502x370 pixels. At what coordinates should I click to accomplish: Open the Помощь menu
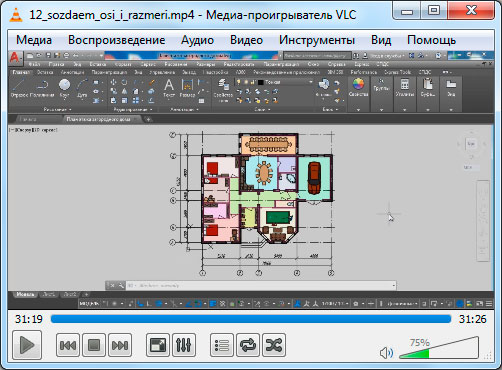(x=431, y=40)
